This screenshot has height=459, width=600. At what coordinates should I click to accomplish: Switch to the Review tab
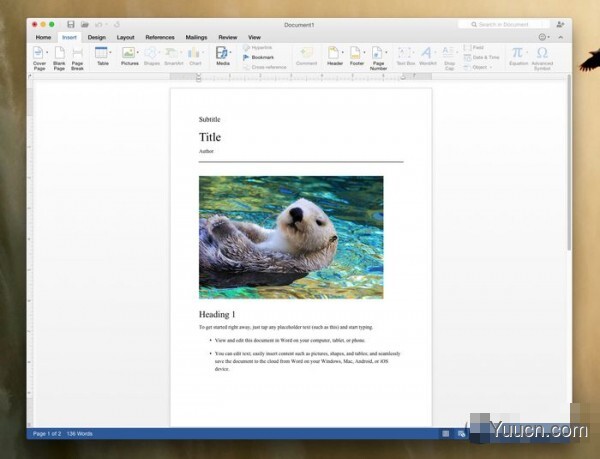[228, 37]
